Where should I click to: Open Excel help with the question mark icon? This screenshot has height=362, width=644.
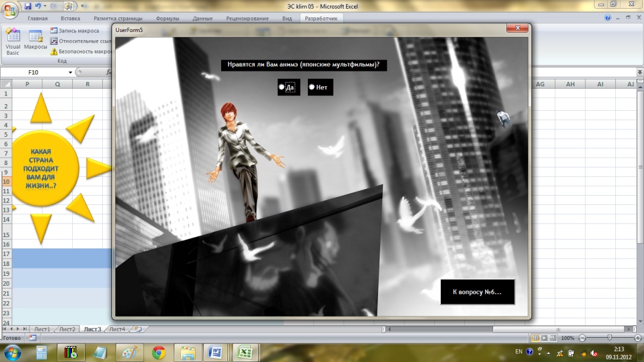click(608, 17)
